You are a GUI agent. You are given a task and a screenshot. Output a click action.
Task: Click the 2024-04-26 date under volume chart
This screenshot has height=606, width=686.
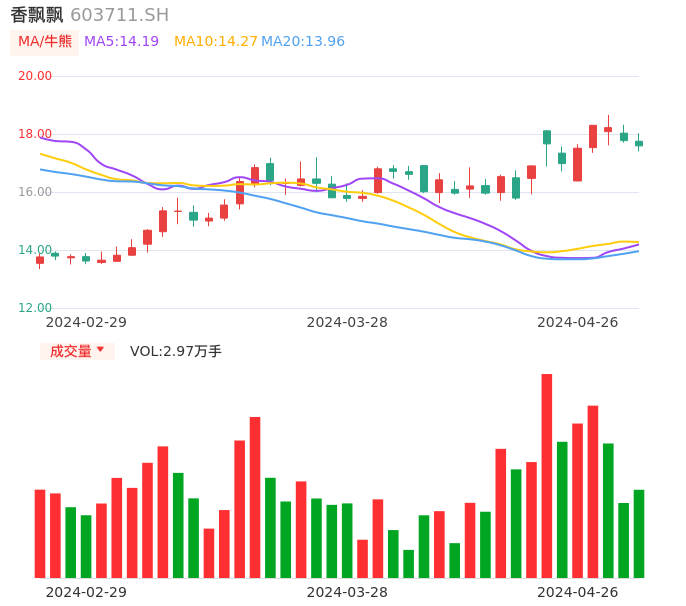[577, 592]
